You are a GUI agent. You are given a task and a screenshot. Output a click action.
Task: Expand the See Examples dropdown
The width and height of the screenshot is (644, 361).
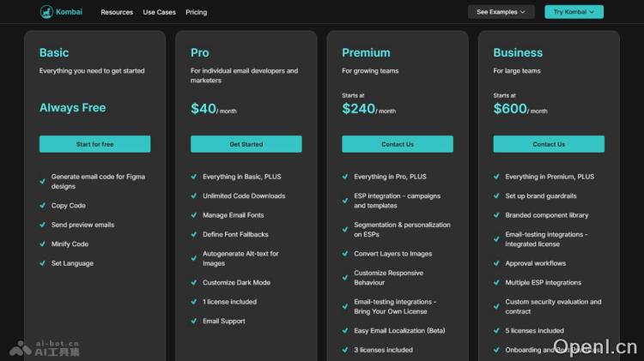click(x=501, y=12)
